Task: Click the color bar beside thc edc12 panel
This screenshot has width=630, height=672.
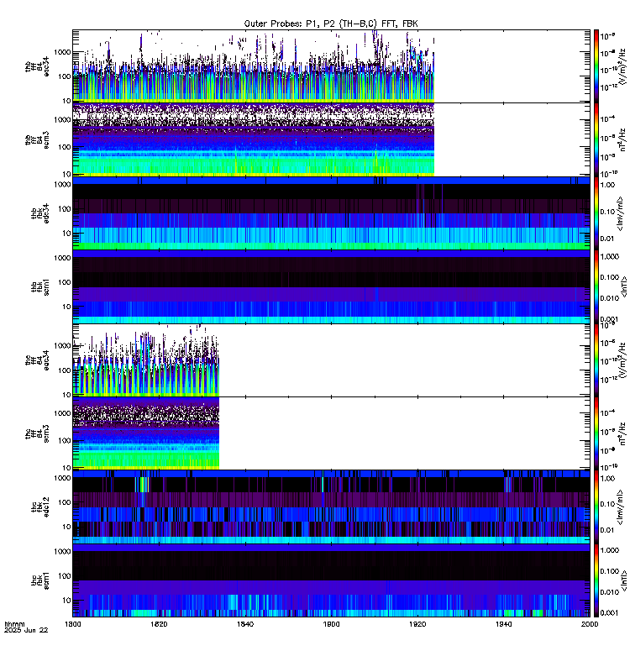Action: (x=596, y=507)
